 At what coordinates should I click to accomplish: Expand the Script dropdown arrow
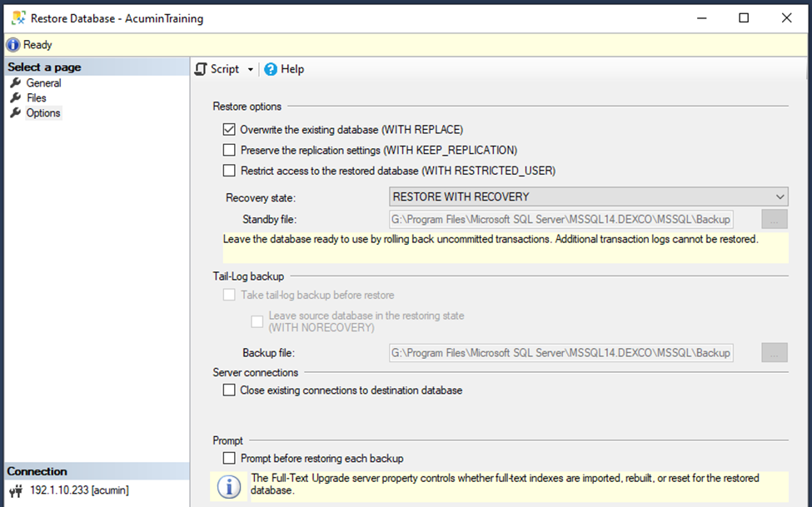(x=250, y=69)
